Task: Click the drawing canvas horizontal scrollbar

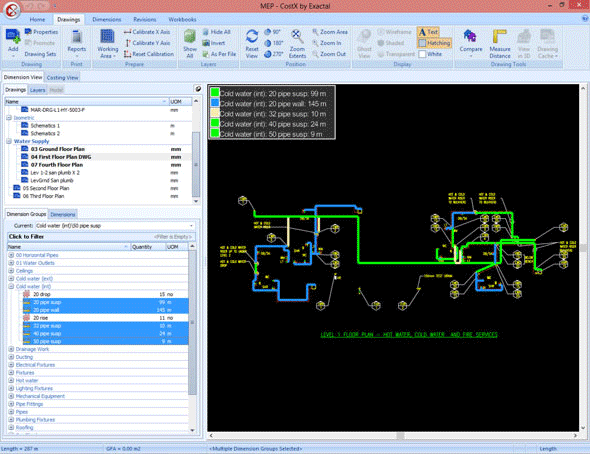Action: 393,436
